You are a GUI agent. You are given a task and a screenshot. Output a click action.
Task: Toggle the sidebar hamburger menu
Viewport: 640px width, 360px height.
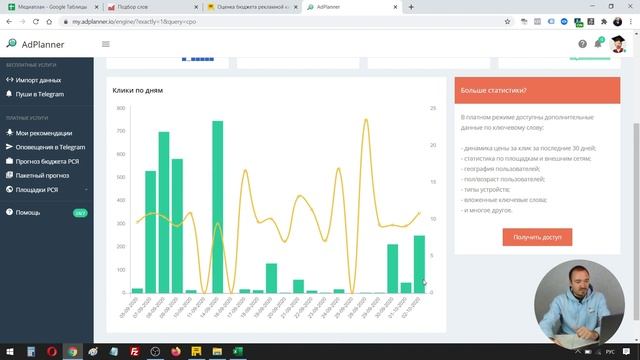click(x=106, y=44)
